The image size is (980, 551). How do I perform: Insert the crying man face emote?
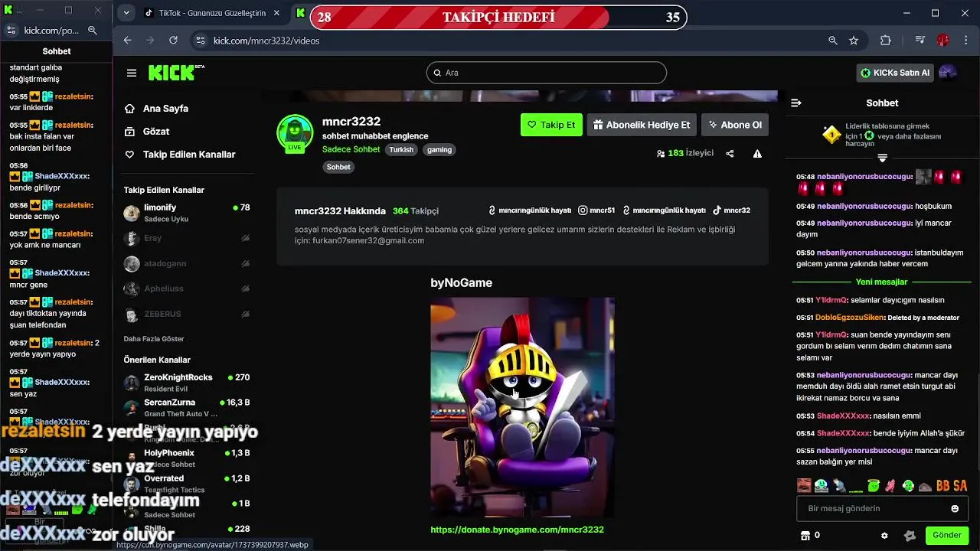click(804, 485)
